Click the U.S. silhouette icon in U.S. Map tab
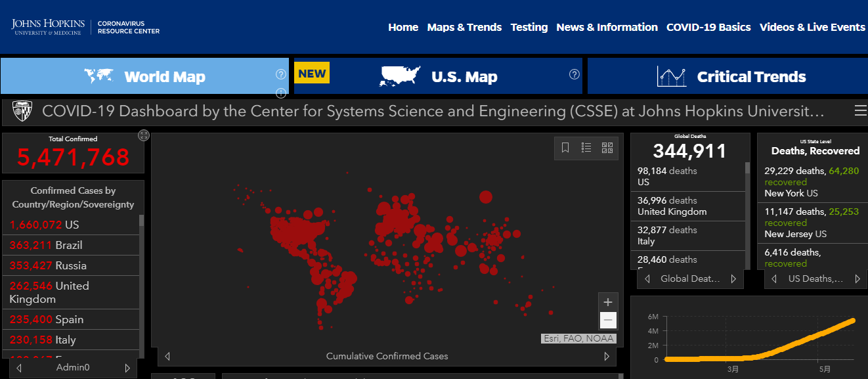868x379 pixels. coord(400,76)
